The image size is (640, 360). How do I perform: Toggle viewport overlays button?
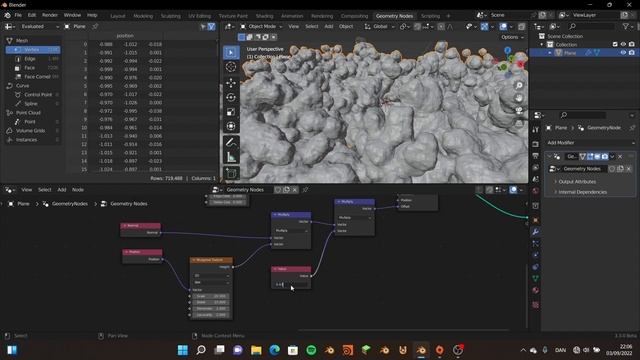point(503,27)
